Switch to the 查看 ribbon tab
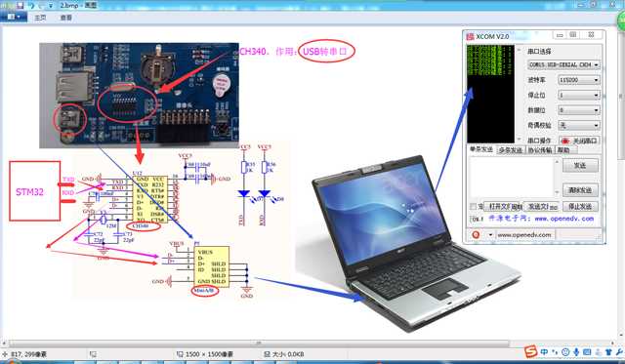 tap(65, 18)
